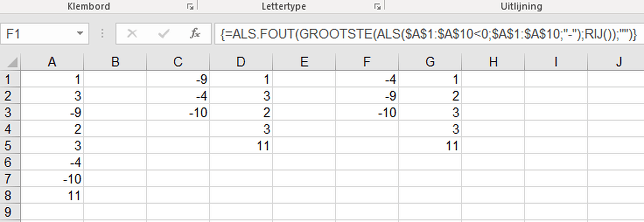This screenshot has height=222, width=644.
Task: Click cell A8 containing 11
Action: (52, 195)
